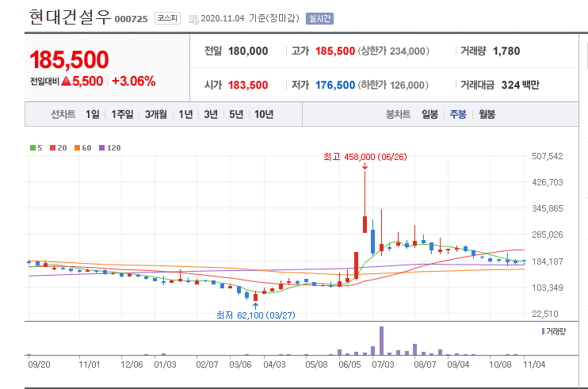
Task: Click the +3.06% change value
Action: [x=134, y=81]
